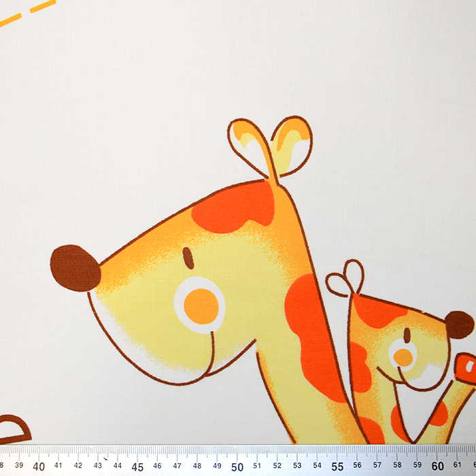Select the small giraffe's orange cheek circle

pyautogui.click(x=403, y=358)
